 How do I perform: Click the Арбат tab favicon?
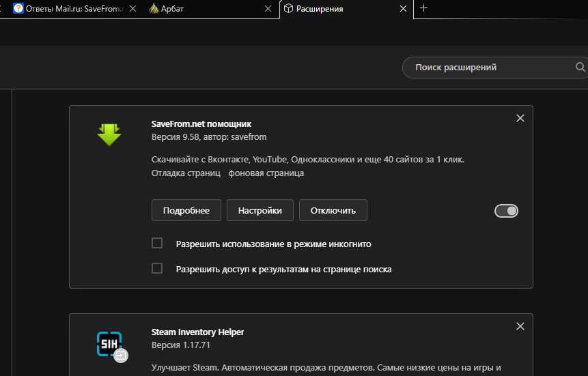click(x=154, y=8)
